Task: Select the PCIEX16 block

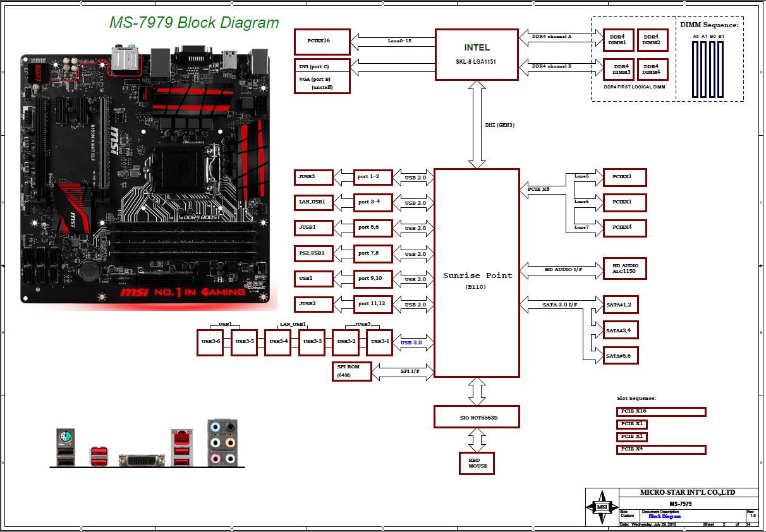Action: pos(322,42)
